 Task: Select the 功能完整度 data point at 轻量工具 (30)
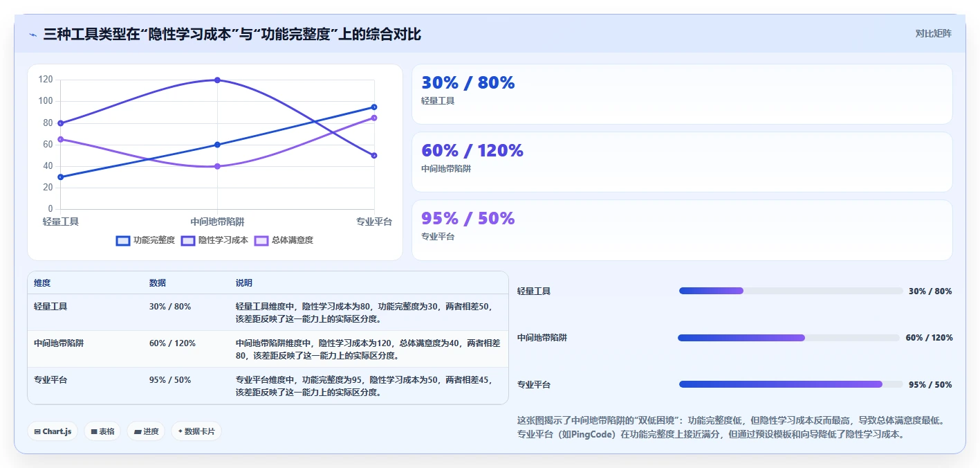coord(61,177)
